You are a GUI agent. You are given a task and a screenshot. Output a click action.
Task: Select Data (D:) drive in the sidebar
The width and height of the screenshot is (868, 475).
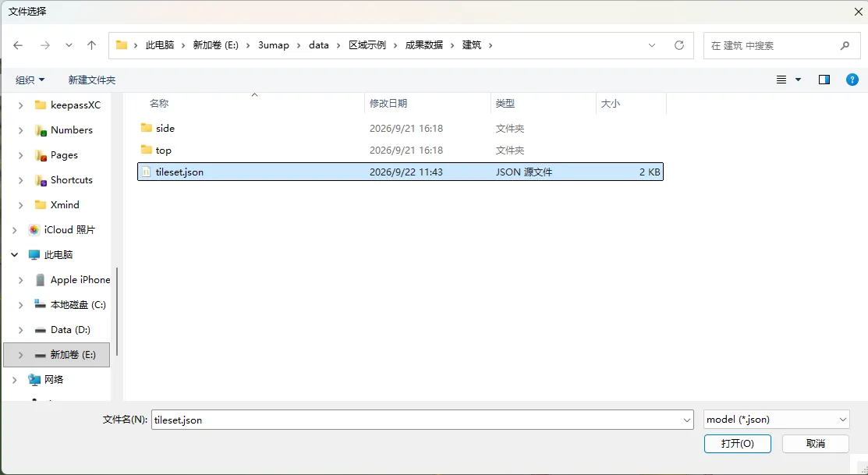click(x=70, y=330)
